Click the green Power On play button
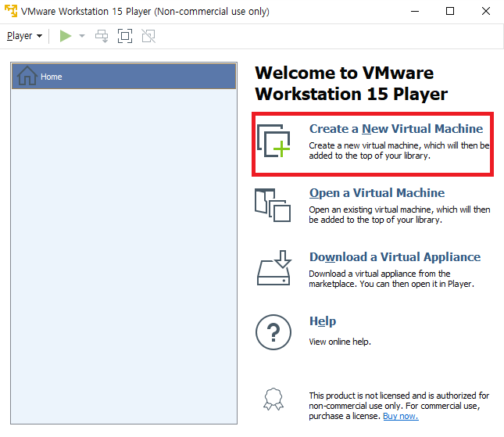 tap(66, 36)
